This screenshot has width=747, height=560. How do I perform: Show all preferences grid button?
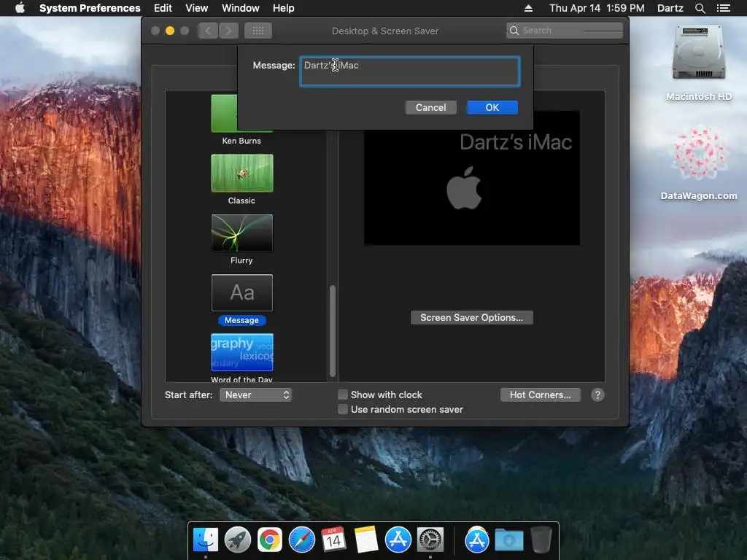(x=258, y=31)
